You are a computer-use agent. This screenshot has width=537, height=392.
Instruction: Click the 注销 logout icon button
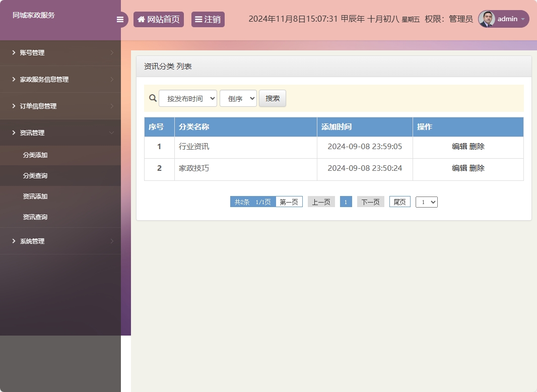pos(198,19)
